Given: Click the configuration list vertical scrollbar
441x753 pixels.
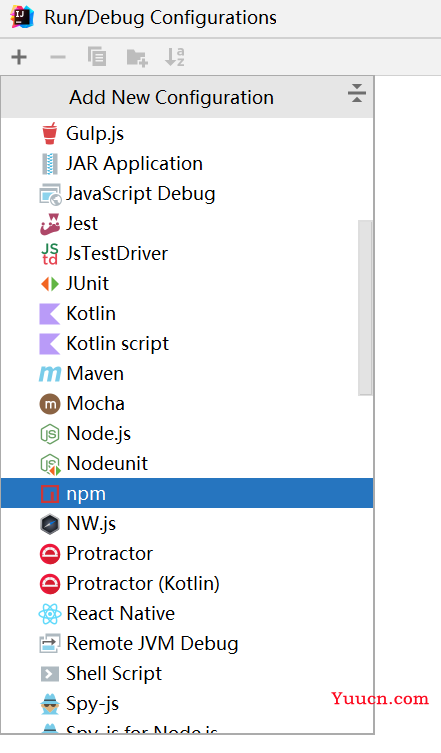Looking at the screenshot, I should tap(365, 308).
